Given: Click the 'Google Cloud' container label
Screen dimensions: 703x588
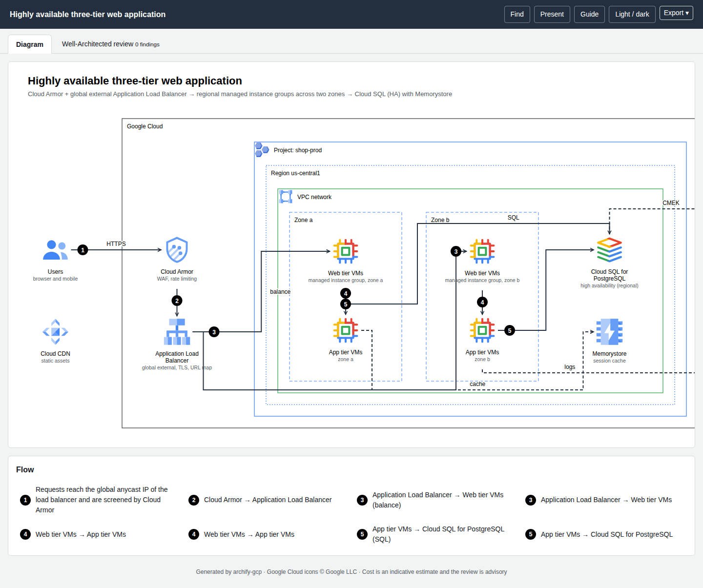Looking at the screenshot, I should [145, 126].
